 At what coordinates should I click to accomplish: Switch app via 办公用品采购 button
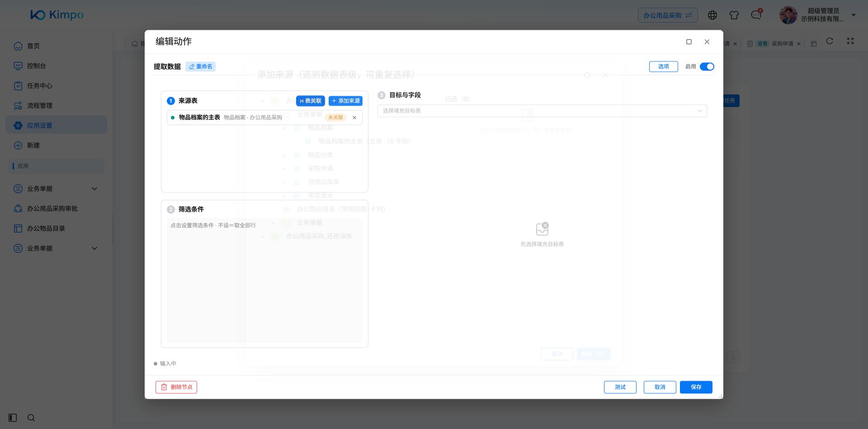point(668,15)
